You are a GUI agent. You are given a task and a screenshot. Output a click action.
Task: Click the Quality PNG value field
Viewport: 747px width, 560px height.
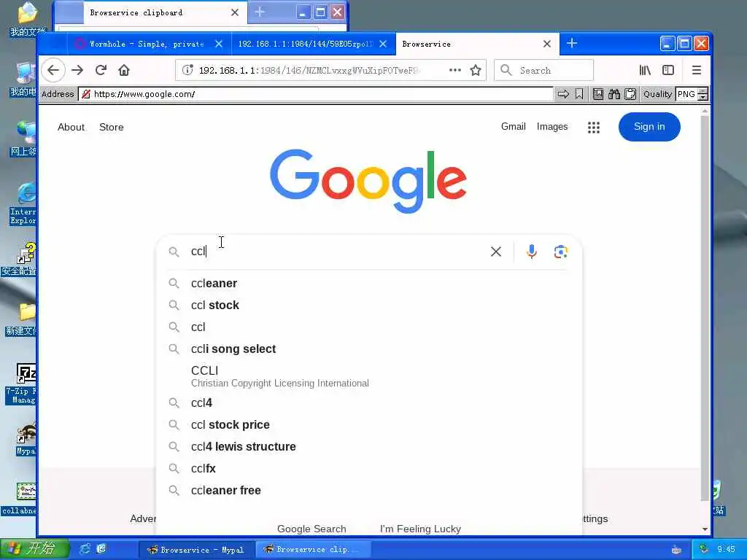click(686, 94)
